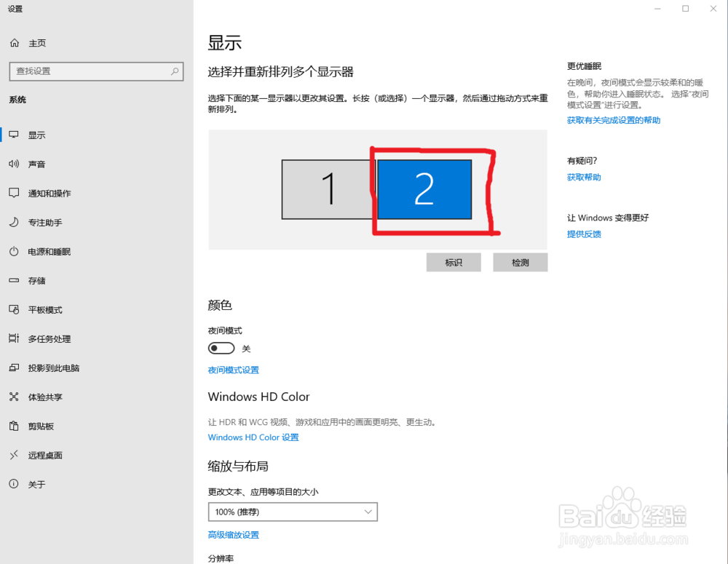Click the 关于 info icon
This screenshot has height=564, width=728.
pos(14,484)
